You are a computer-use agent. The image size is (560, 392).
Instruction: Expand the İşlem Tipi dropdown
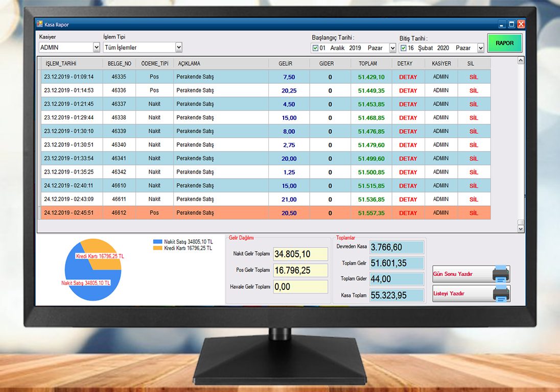pos(178,47)
